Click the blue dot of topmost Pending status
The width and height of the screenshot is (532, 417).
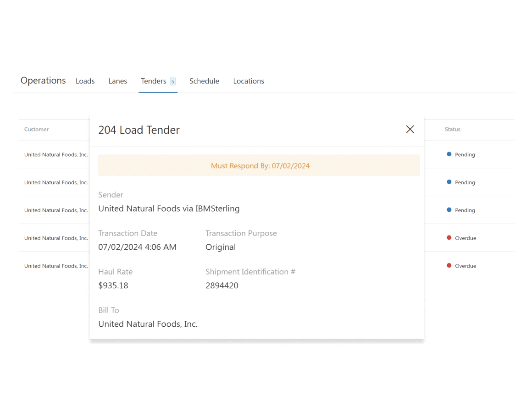pos(449,154)
